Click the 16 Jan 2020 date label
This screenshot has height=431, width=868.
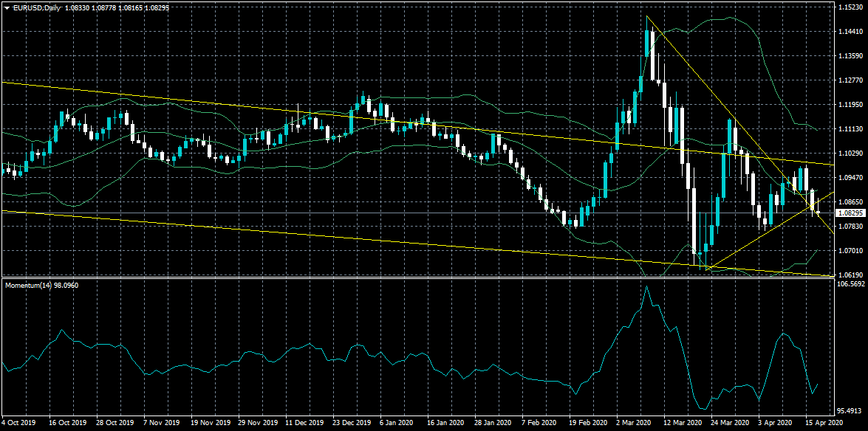(445, 422)
